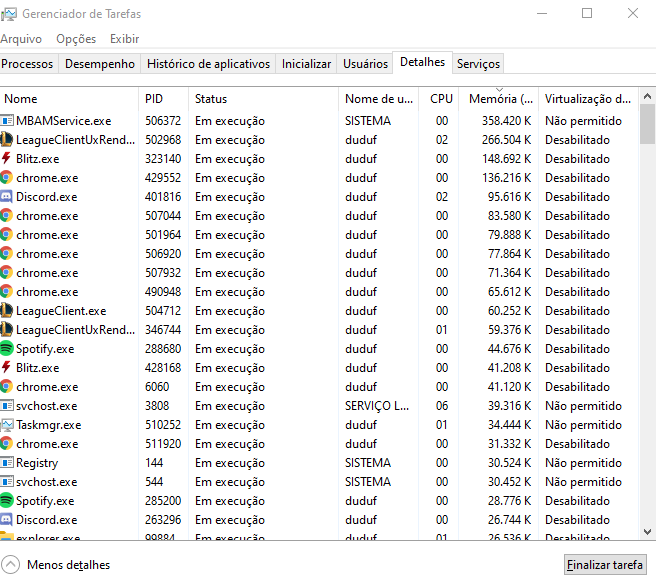Click the Taskmgr.exe process icon

tap(7, 425)
